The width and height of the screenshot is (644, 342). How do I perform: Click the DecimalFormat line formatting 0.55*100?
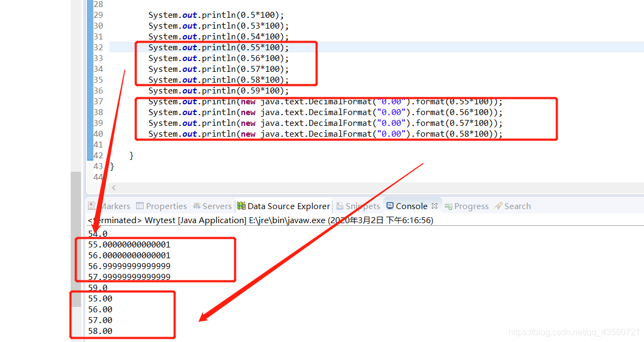326,102
